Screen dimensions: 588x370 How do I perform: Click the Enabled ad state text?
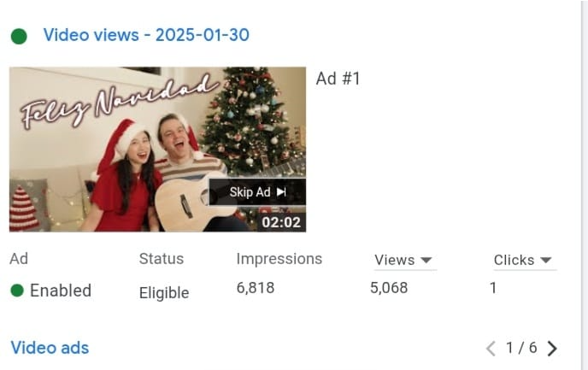[x=61, y=291]
